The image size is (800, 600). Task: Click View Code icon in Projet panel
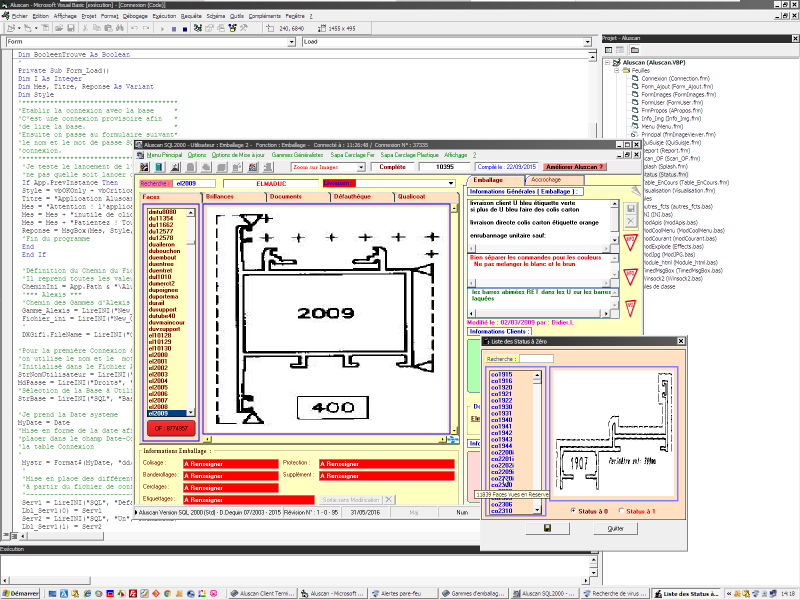point(608,50)
